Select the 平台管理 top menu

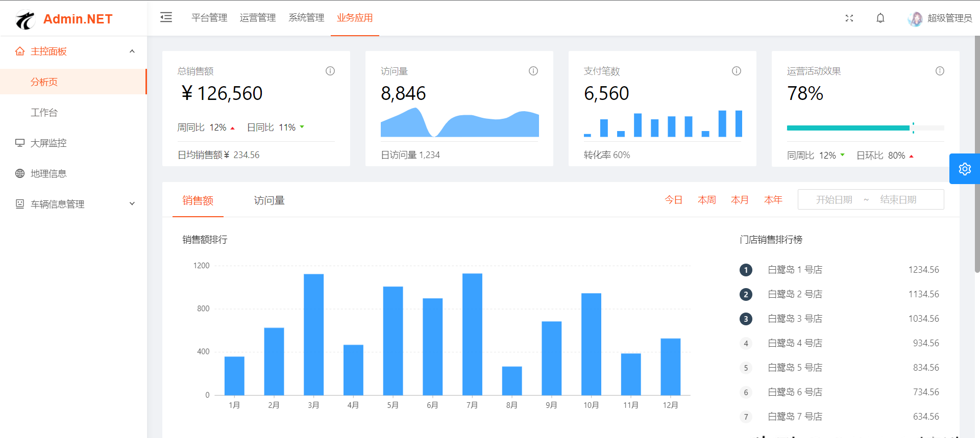coord(209,18)
